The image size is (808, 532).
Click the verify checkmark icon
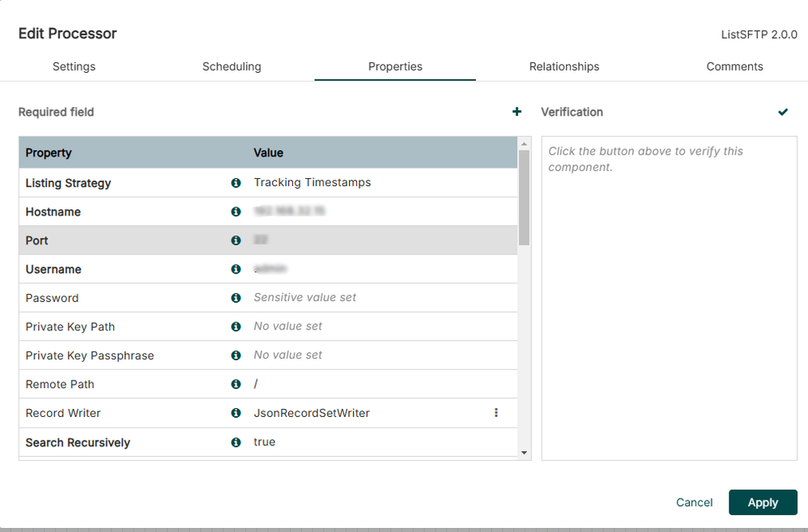[x=783, y=112]
